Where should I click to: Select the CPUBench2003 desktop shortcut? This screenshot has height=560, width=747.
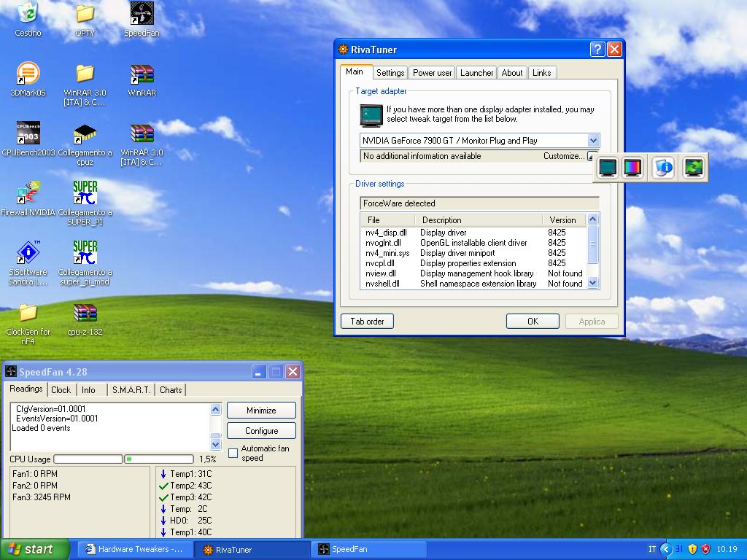28,139
